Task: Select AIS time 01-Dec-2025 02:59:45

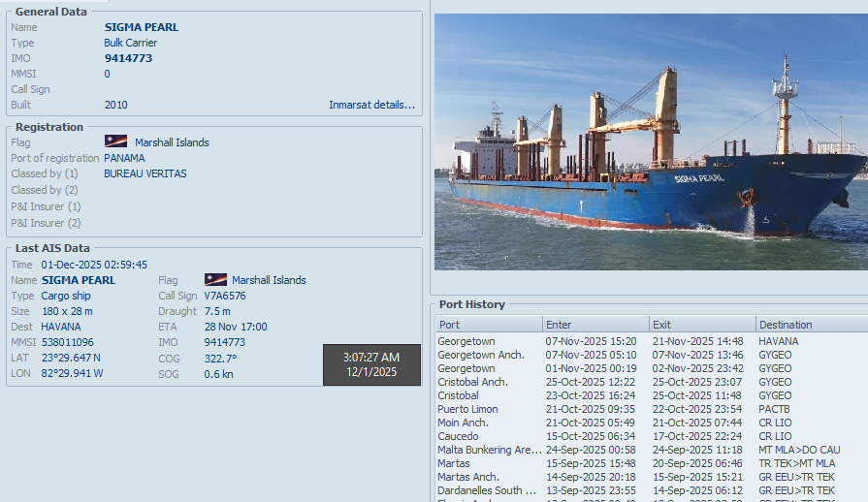Action: coord(94,265)
